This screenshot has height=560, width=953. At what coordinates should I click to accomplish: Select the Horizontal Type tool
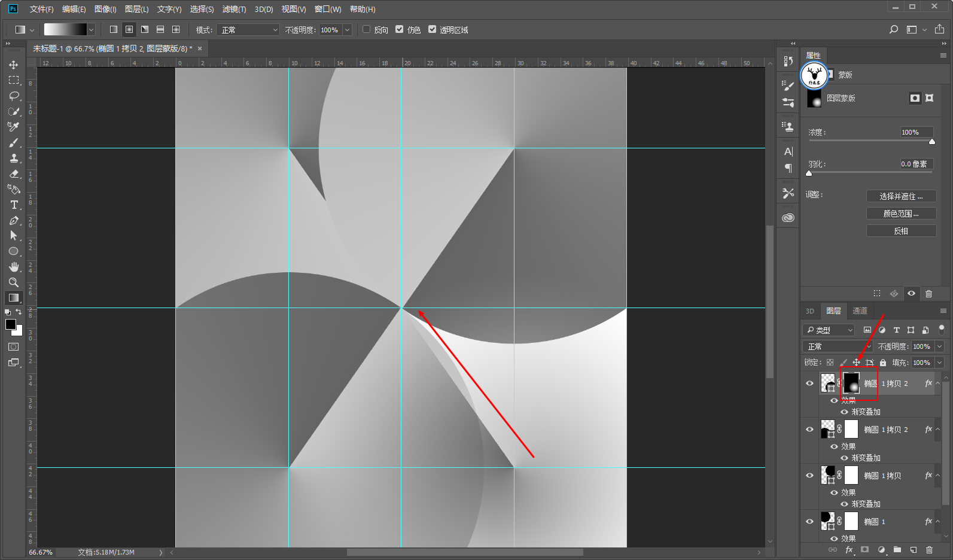pyautogui.click(x=13, y=205)
